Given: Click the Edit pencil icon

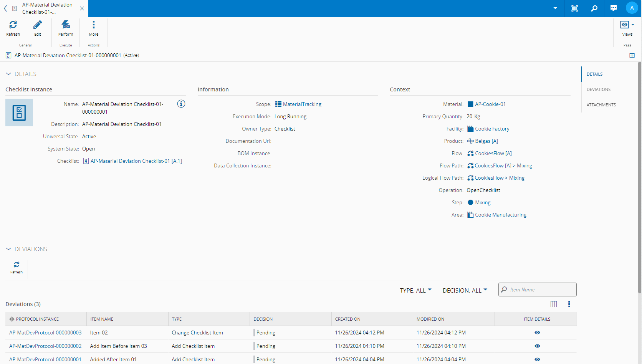Looking at the screenshot, I should coord(38,25).
